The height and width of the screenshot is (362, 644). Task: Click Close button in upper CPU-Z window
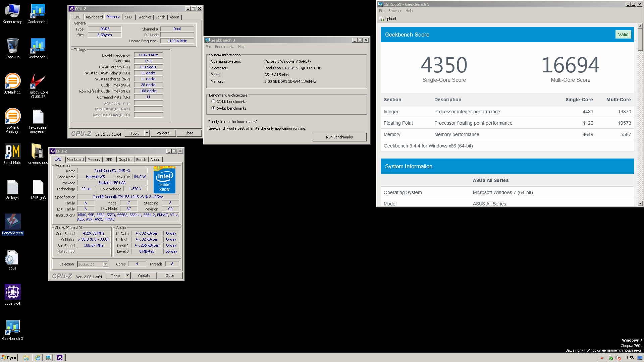(x=189, y=133)
